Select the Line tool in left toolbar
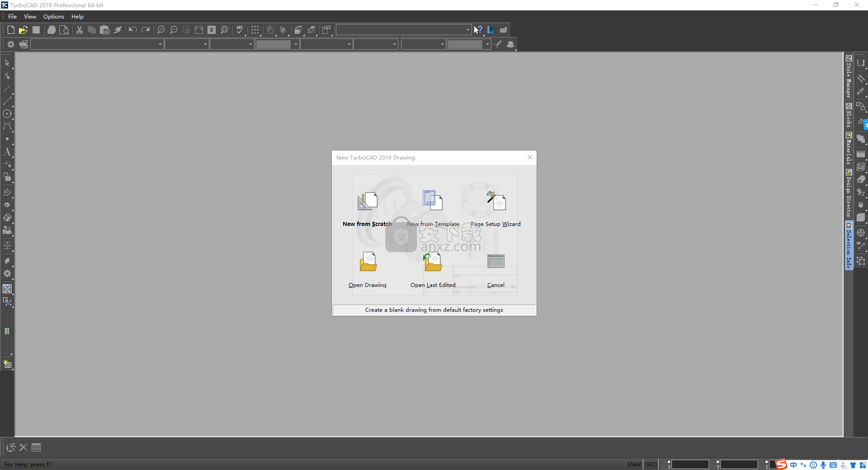 click(x=7, y=101)
